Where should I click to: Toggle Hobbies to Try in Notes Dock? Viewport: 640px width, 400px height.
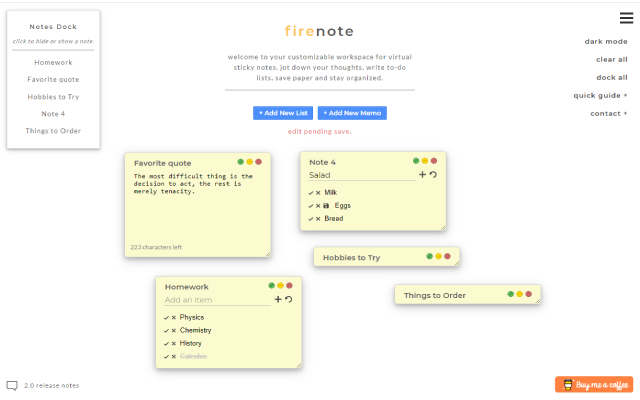[x=53, y=97]
